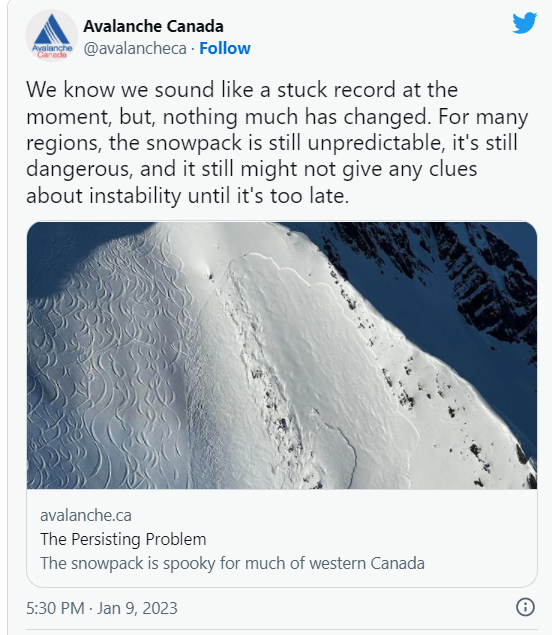Image resolution: width=552 pixels, height=635 pixels.
Task: Click the avalanche.ca domain text
Action: pyautogui.click(x=86, y=516)
